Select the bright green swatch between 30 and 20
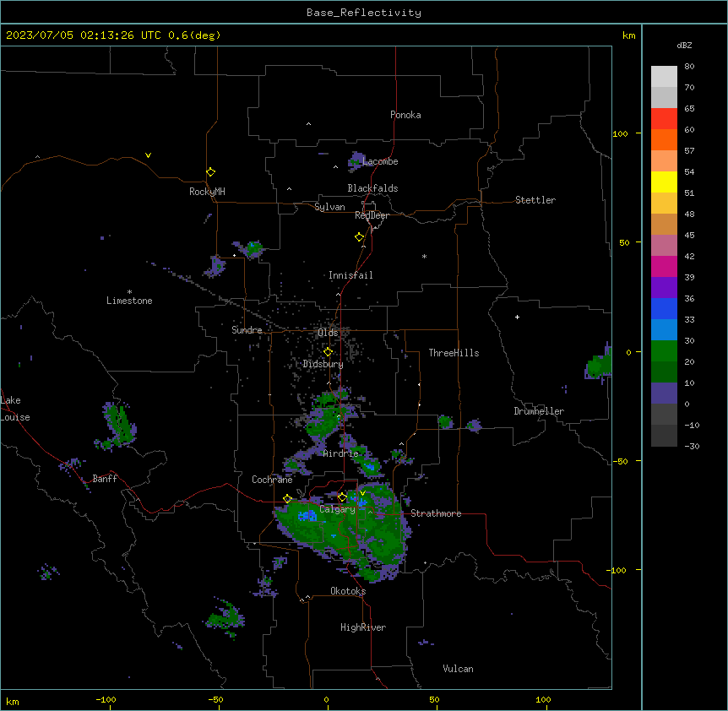Image resolution: width=728 pixels, height=711 pixels. coord(664,351)
